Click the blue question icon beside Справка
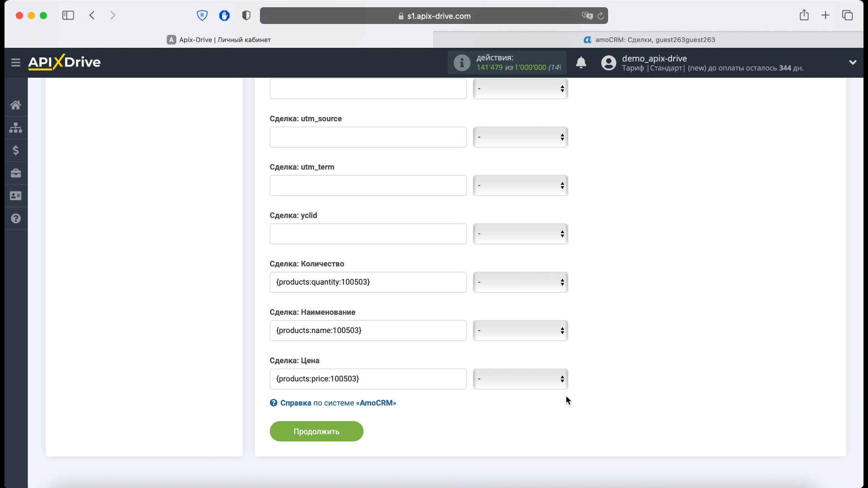Viewport: 868px width, 488px height. (274, 403)
